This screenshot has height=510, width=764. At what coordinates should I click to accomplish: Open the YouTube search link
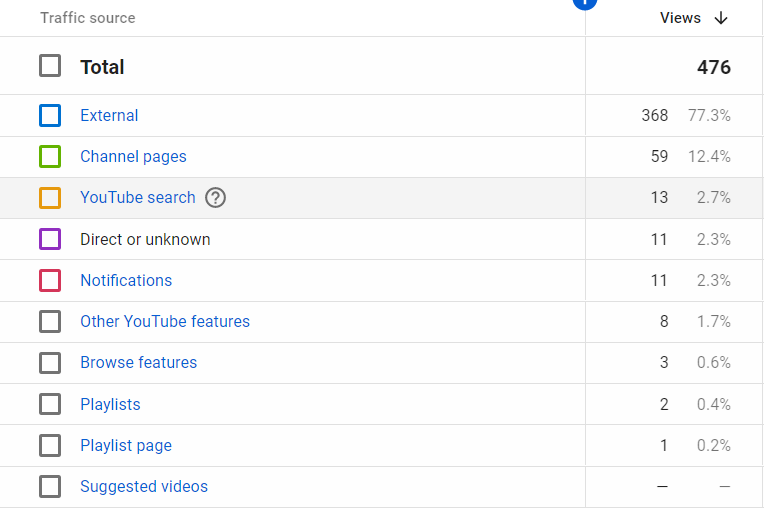point(138,198)
